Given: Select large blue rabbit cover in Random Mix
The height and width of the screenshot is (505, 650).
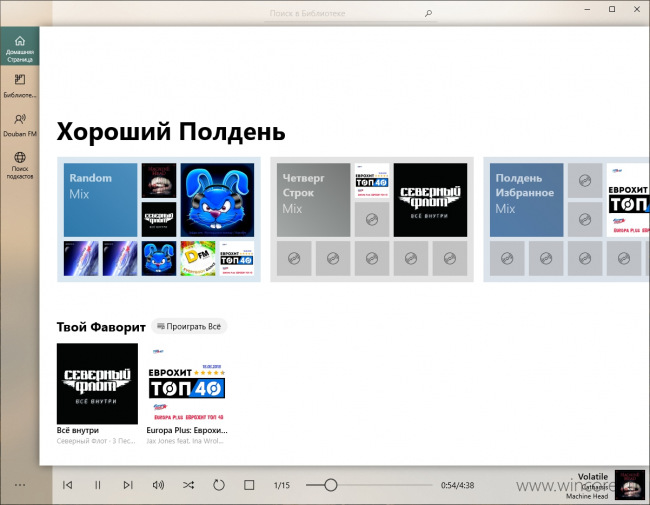Looking at the screenshot, I should point(217,200).
